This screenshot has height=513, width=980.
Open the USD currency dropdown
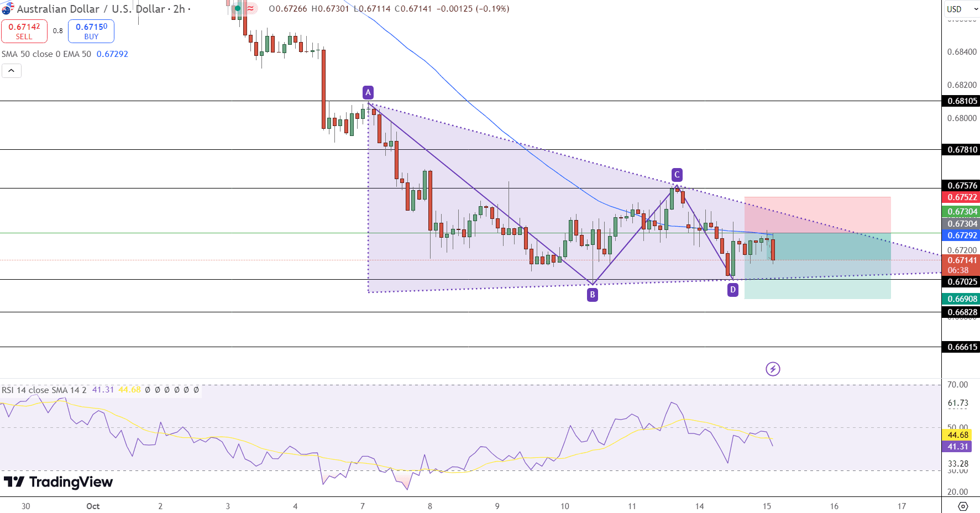click(961, 9)
